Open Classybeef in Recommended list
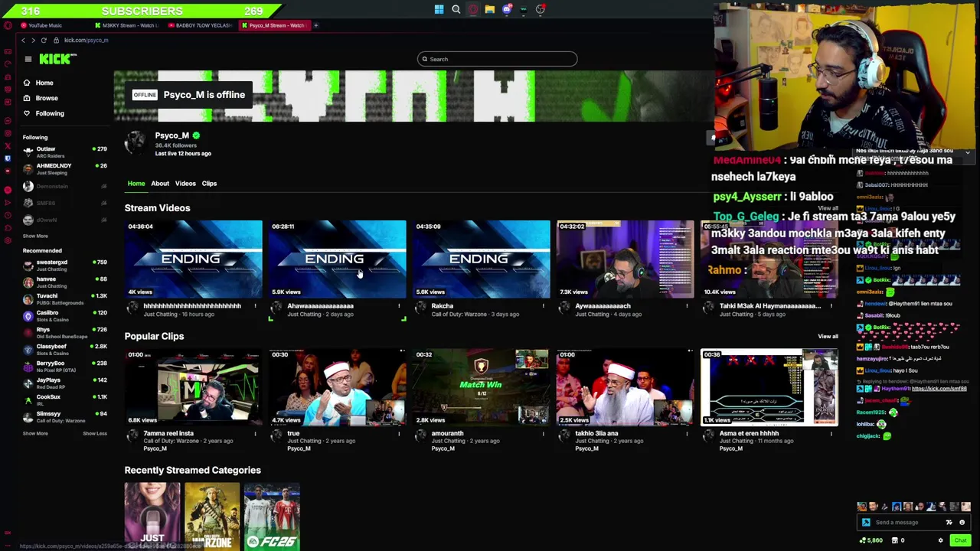980x551 pixels. point(64,349)
